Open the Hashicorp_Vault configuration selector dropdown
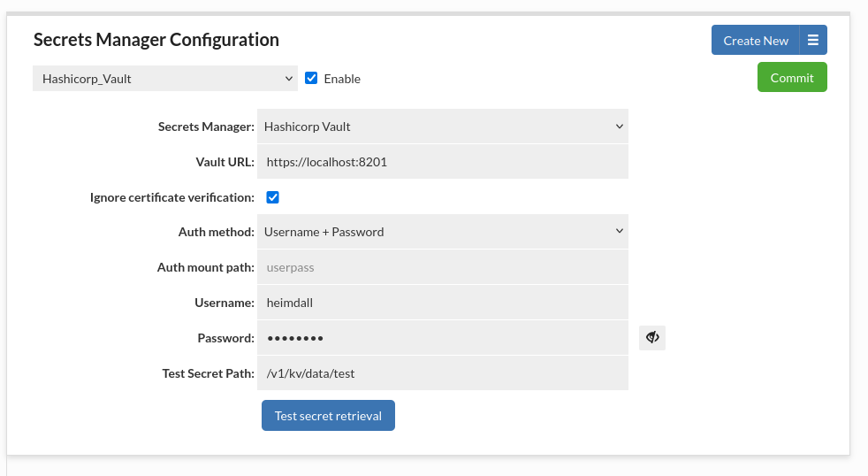The image size is (868, 476). tap(165, 79)
